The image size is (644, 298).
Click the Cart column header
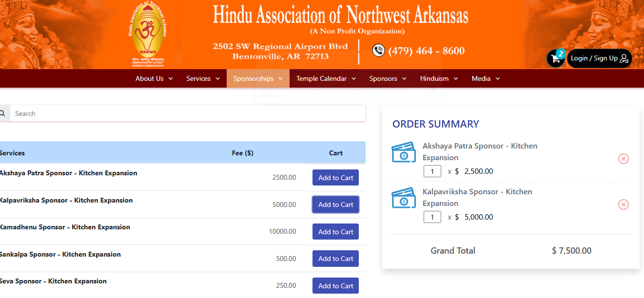336,153
